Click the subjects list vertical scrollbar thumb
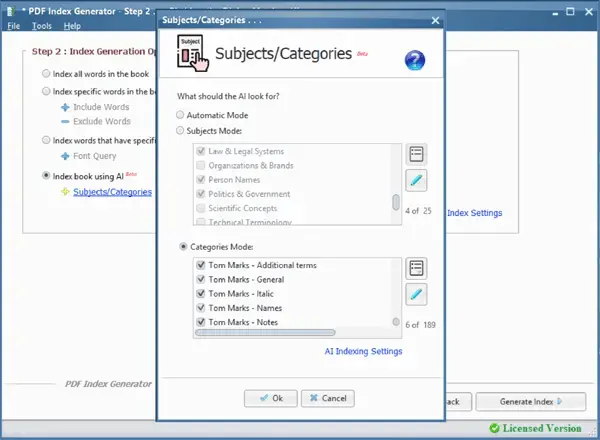Screen dimensions: 600x440 396,202
